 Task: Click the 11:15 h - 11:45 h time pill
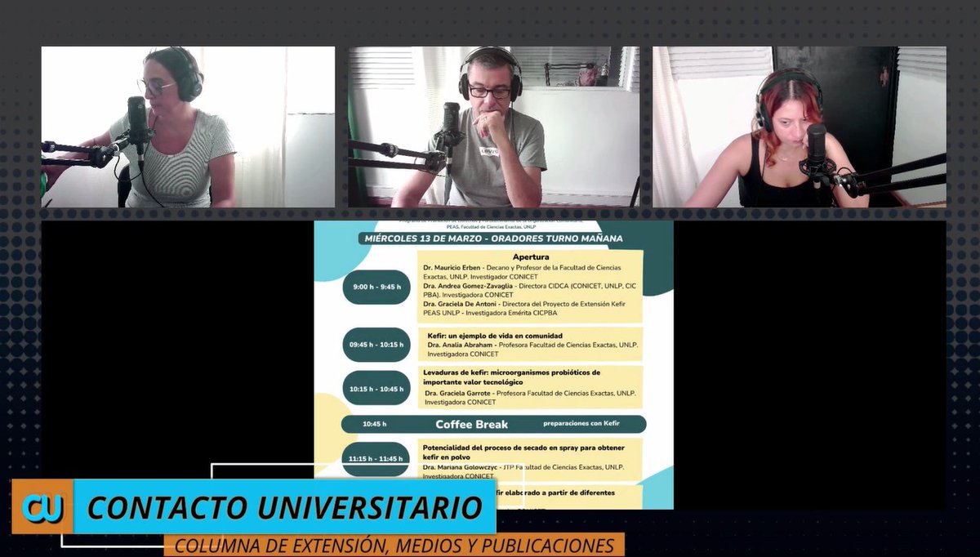(x=376, y=458)
